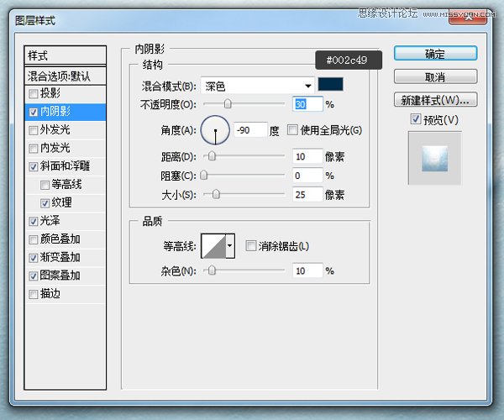Uncheck the 斜面和浮雕 bevel checkbox
Screen dimensions: 504x420
33,166
